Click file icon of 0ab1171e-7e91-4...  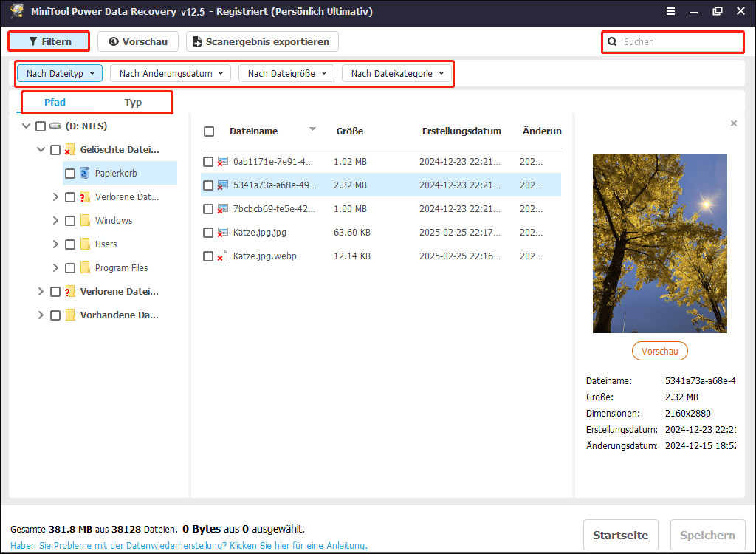[x=222, y=162]
